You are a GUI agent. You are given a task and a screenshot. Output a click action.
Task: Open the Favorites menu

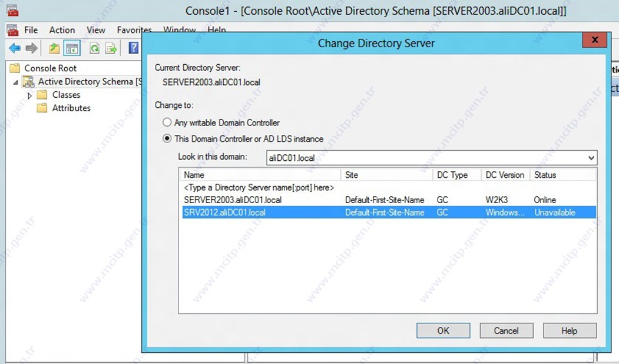[x=134, y=30]
